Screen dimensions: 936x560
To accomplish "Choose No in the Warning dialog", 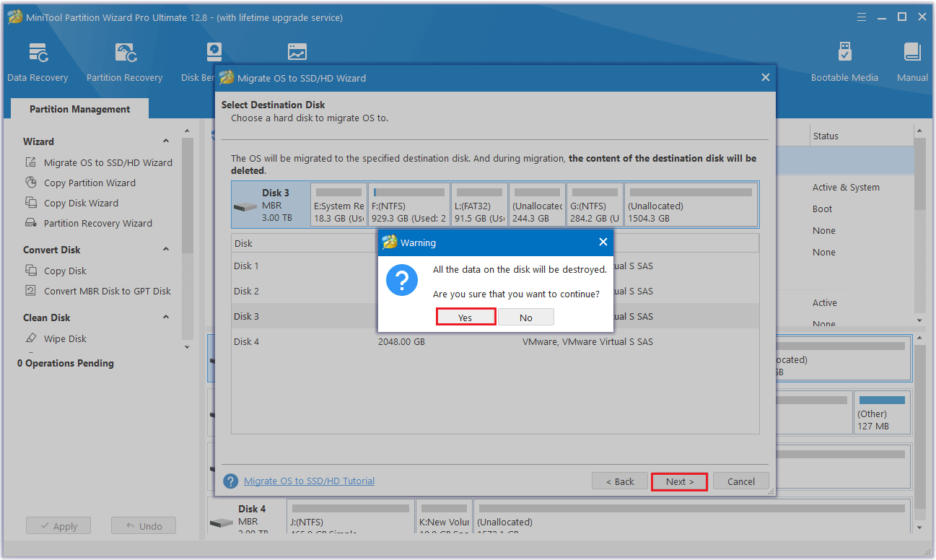I will [526, 318].
